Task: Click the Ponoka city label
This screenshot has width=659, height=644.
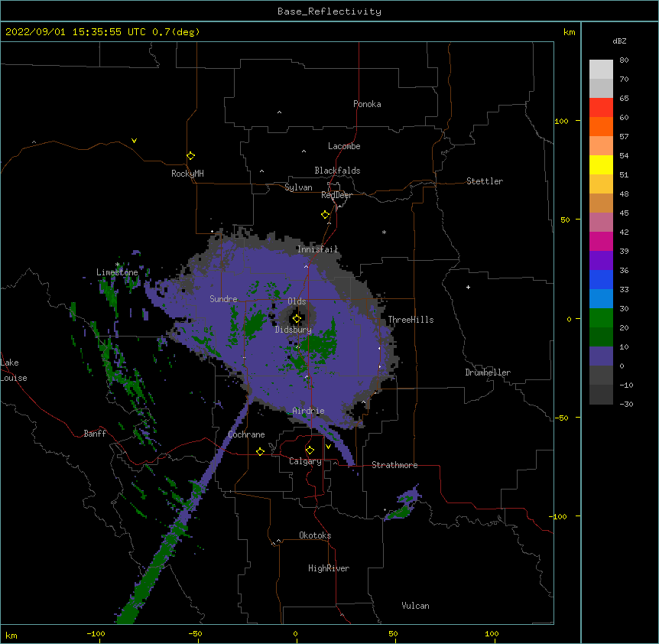Action: click(x=367, y=104)
